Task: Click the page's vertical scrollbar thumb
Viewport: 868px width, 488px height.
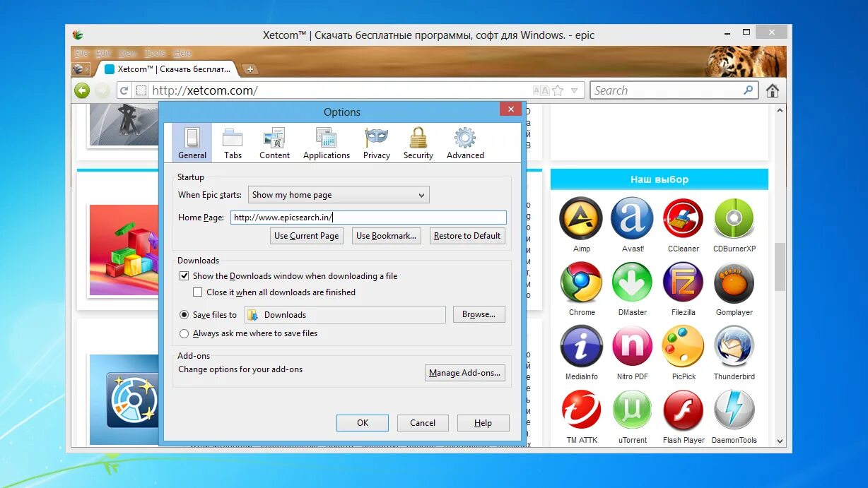Action: (780, 267)
